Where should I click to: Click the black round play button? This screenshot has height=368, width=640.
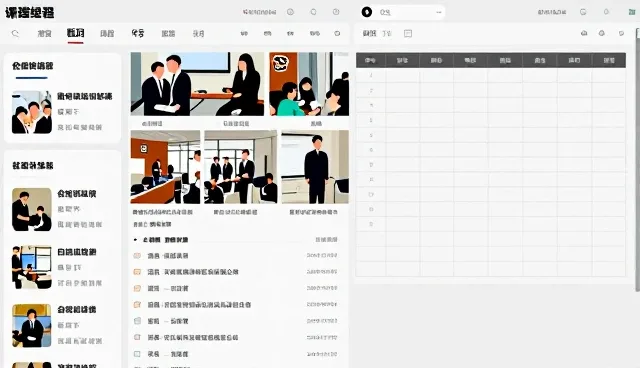click(x=367, y=12)
